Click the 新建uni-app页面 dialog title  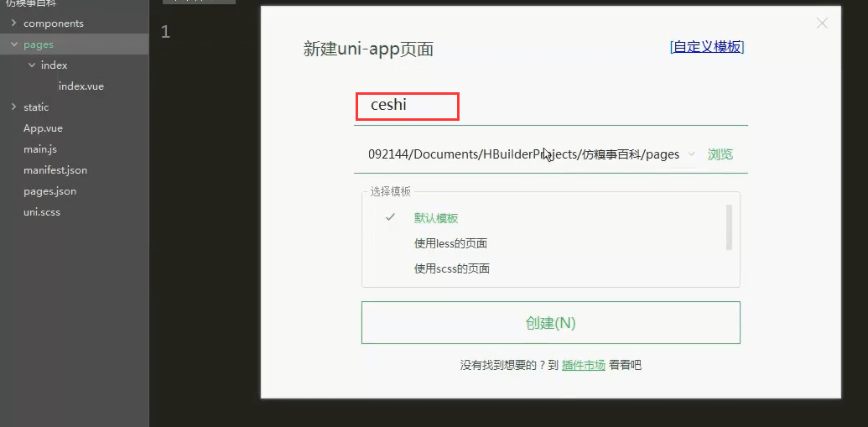(x=368, y=49)
